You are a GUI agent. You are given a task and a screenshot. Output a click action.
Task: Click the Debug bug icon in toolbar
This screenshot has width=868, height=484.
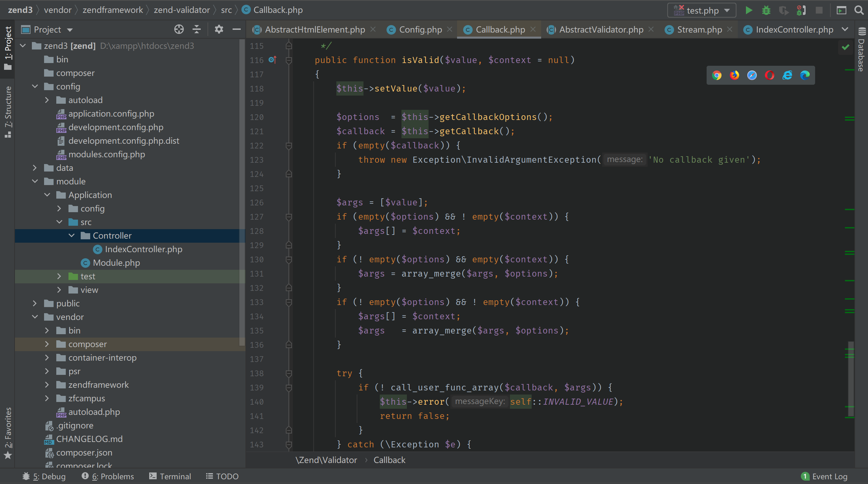tap(766, 10)
